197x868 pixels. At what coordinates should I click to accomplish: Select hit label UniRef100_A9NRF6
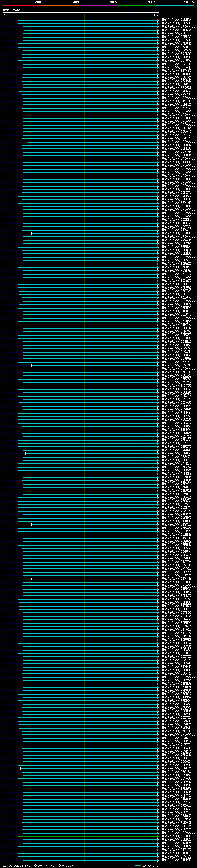click(177, 84)
